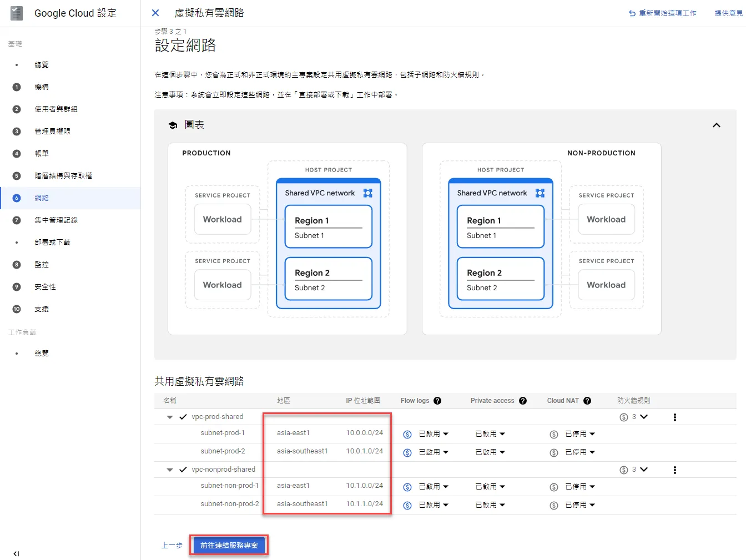The width and height of the screenshot is (746, 560).
Task: Click Cloud NAT dollar icon for subnet-prod-1
Action: pos(554,435)
